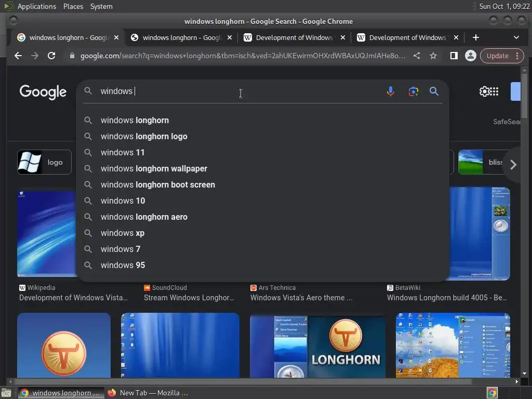Click Chrome icon in the bottom-right panel tray

tap(492, 393)
